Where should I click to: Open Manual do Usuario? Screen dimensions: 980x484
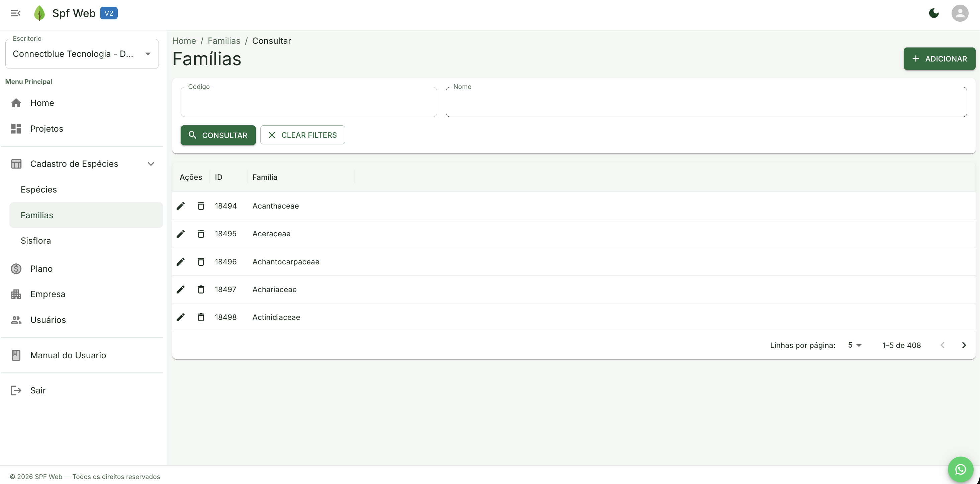pos(82,355)
